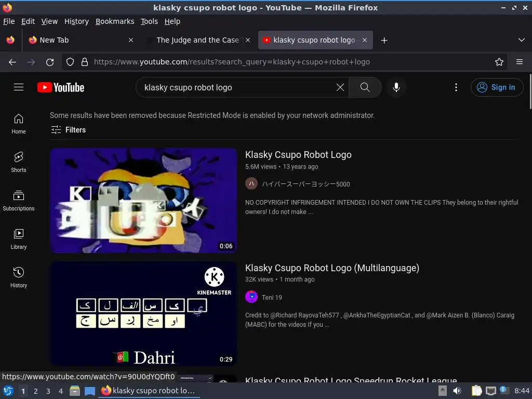The image size is (532, 399).
Task: Switch to the New Tab tab
Action: click(x=81, y=40)
